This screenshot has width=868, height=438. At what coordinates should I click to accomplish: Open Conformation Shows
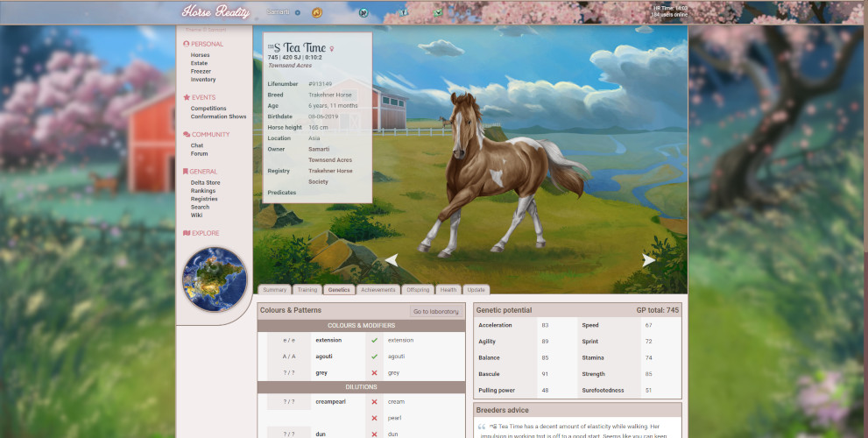[219, 117]
